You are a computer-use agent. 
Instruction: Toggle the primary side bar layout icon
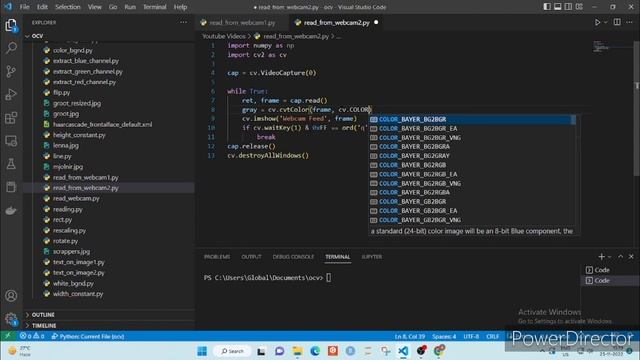tap(547, 7)
